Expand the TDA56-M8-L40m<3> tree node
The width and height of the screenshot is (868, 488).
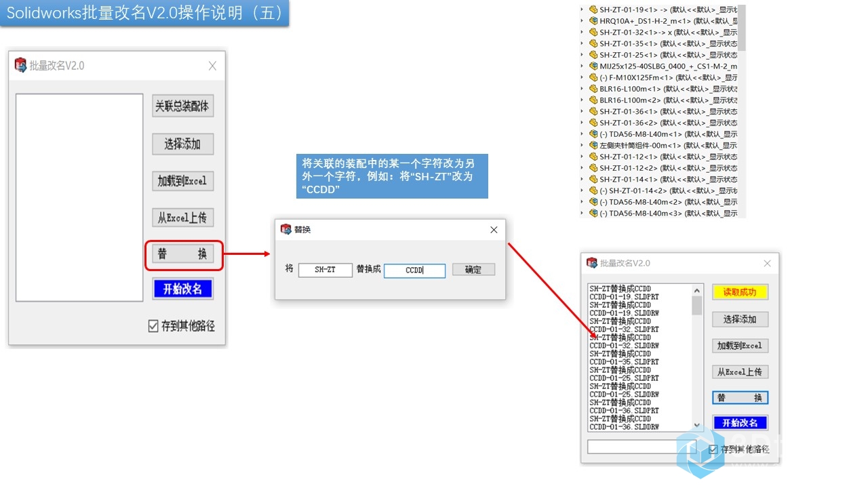(583, 213)
